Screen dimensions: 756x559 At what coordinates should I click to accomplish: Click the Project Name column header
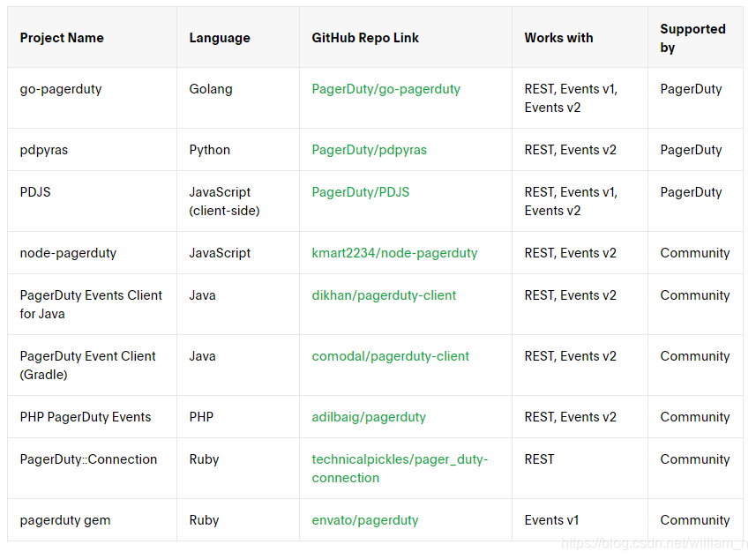(x=92, y=38)
